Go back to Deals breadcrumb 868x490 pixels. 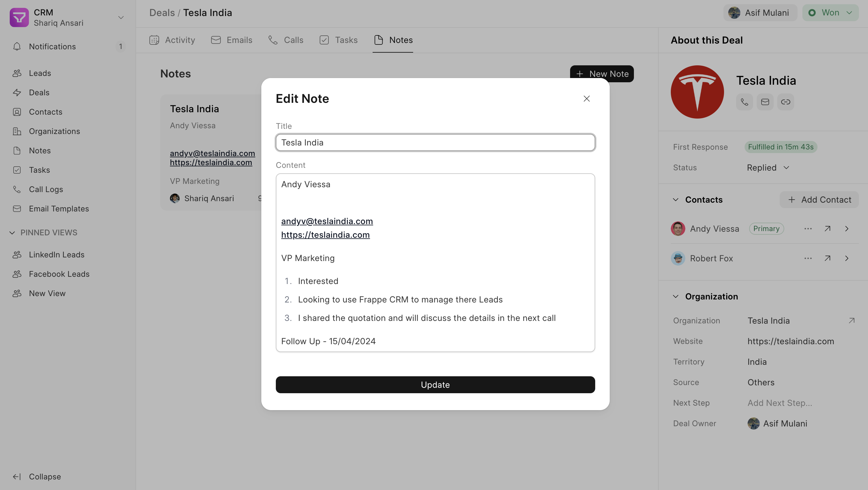pyautogui.click(x=162, y=13)
